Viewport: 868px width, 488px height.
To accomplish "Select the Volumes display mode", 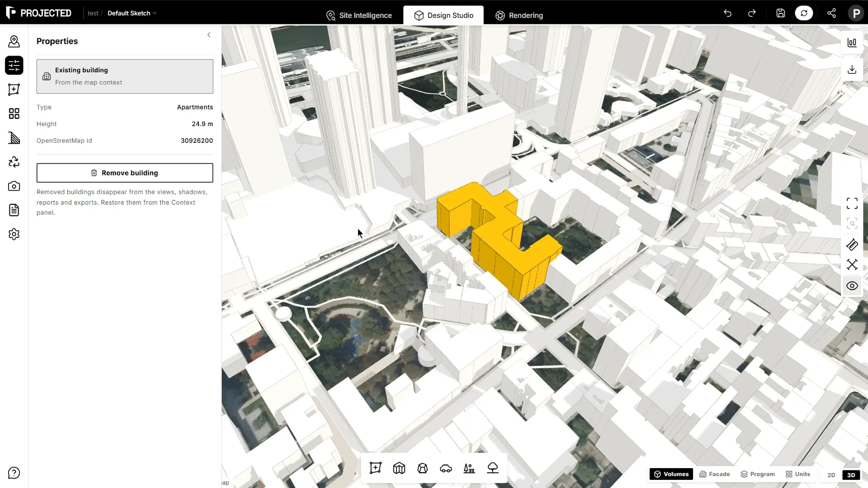I will pyautogui.click(x=671, y=474).
